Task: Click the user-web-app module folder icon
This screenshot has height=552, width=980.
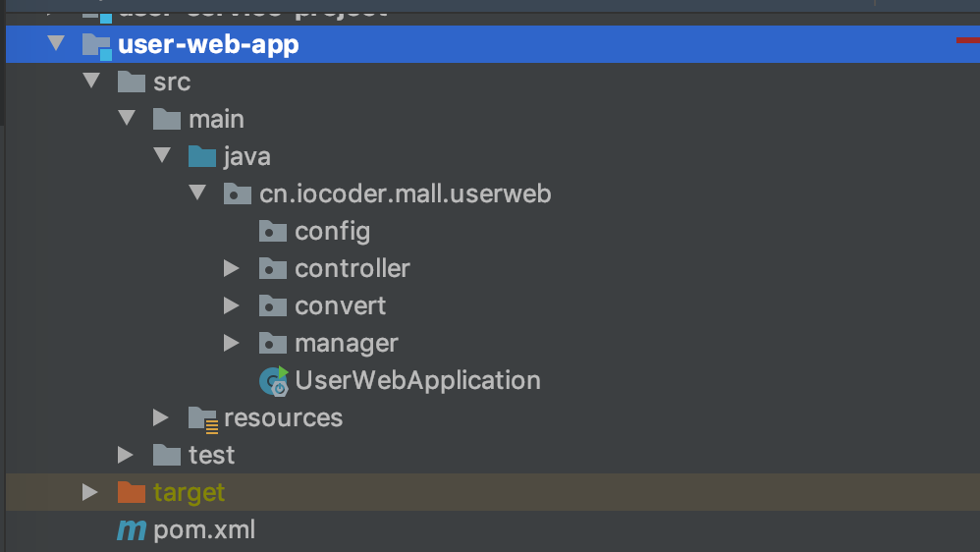Action: coord(96,45)
